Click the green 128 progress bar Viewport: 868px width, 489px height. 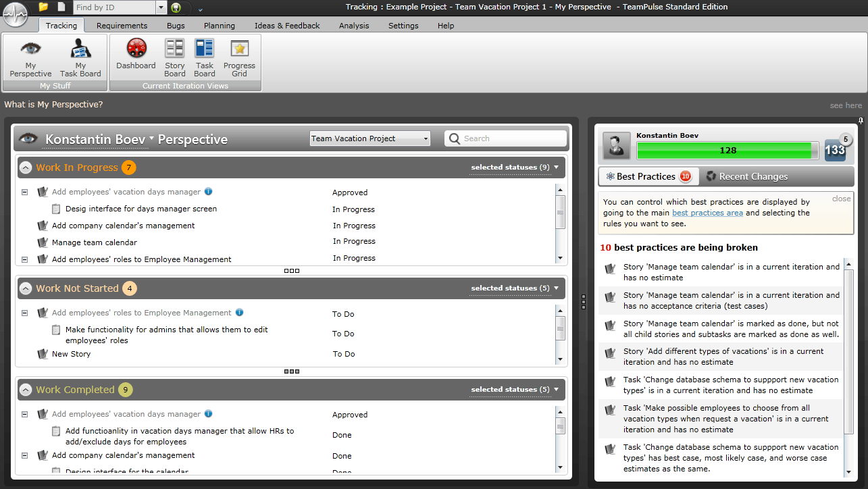727,150
